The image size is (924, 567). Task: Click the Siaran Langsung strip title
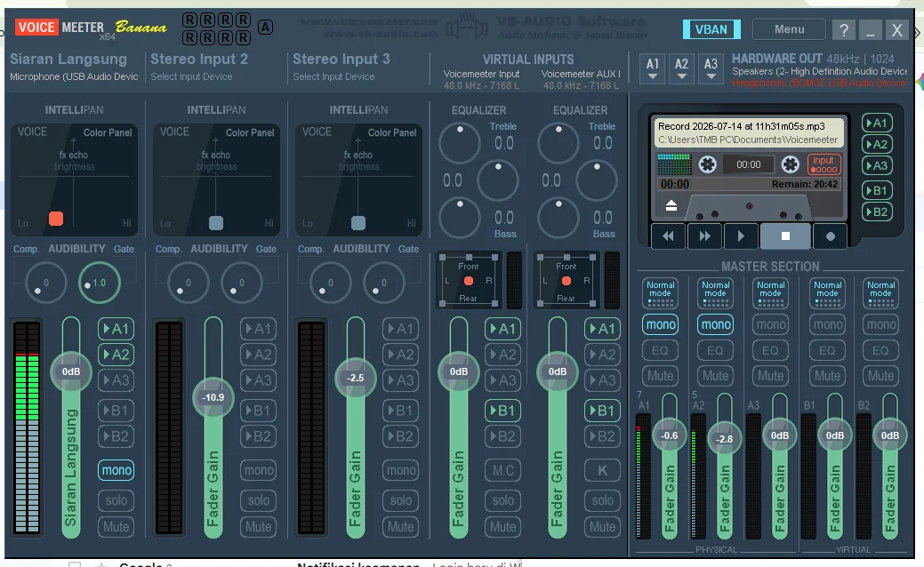coord(68,59)
